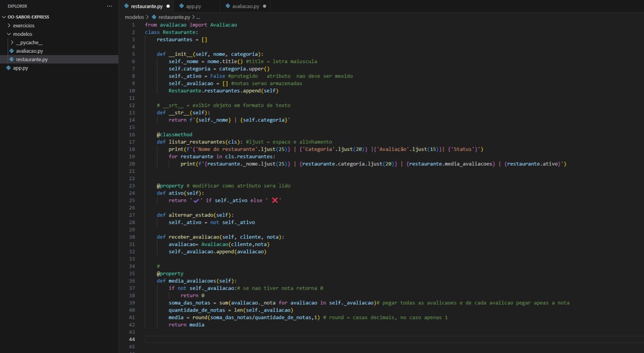Viewport: 644px width, 353px height.
Task: Click the check mark emoji on line 25
Action: 196,201
